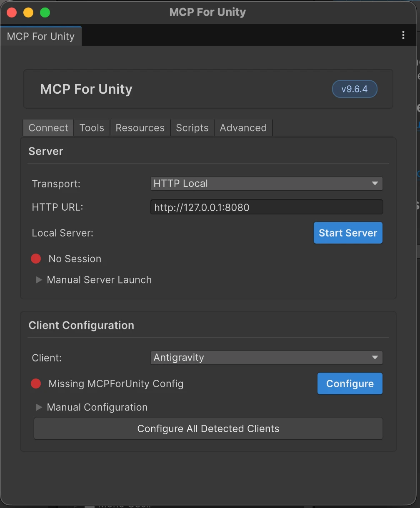Click the No Session status text
This screenshot has width=420, height=508.
click(x=75, y=259)
